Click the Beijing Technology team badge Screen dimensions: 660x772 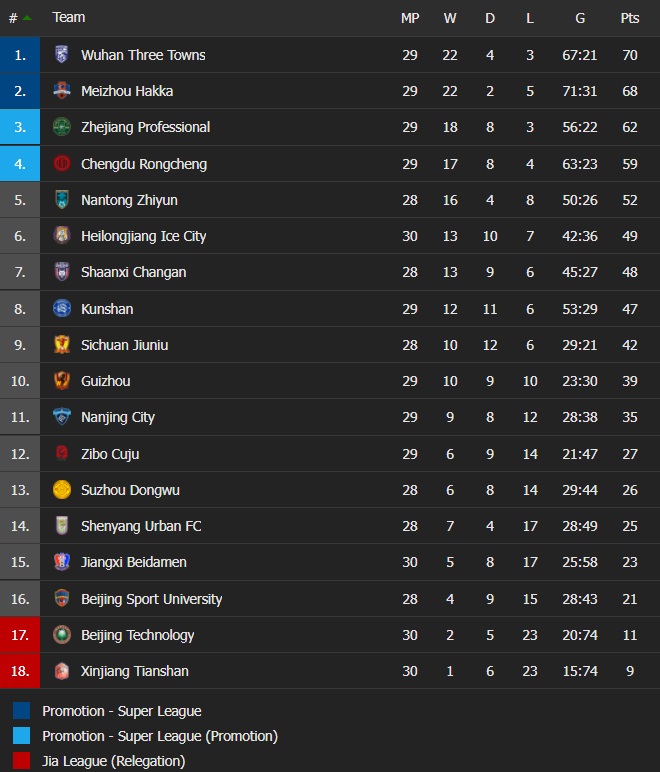click(x=62, y=635)
